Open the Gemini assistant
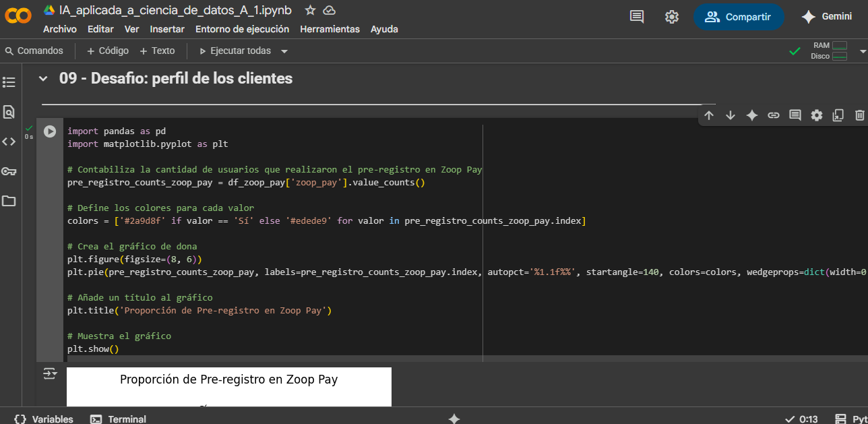 point(827,17)
